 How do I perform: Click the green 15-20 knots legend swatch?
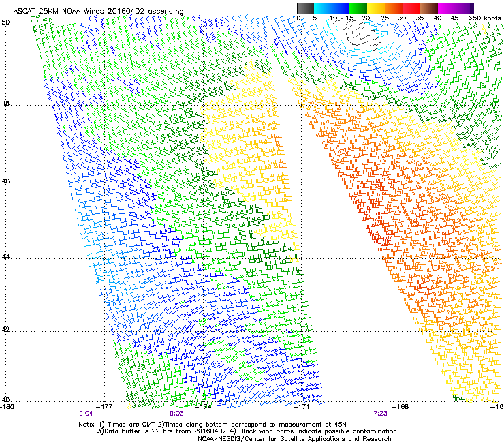click(x=358, y=8)
